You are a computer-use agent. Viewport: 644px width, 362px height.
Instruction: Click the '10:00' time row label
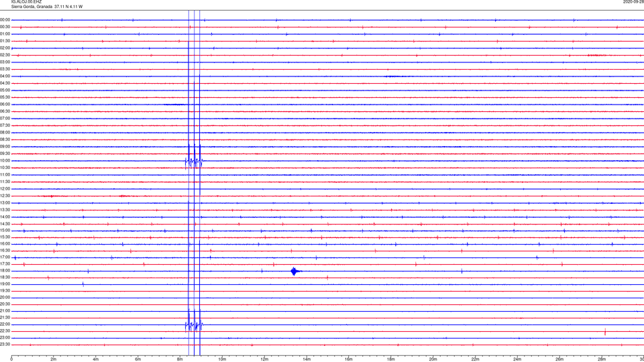[x=5, y=161]
